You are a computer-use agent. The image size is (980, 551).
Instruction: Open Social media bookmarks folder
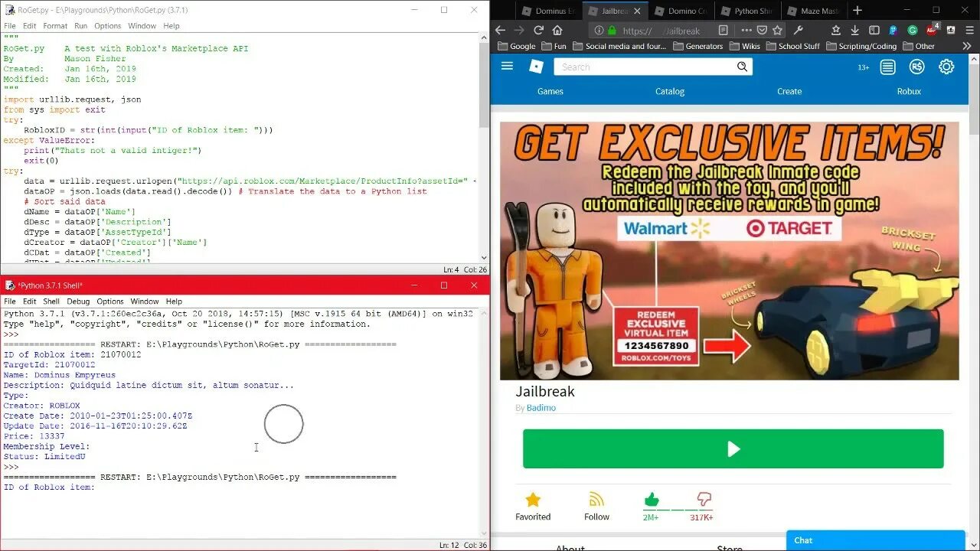tap(619, 46)
